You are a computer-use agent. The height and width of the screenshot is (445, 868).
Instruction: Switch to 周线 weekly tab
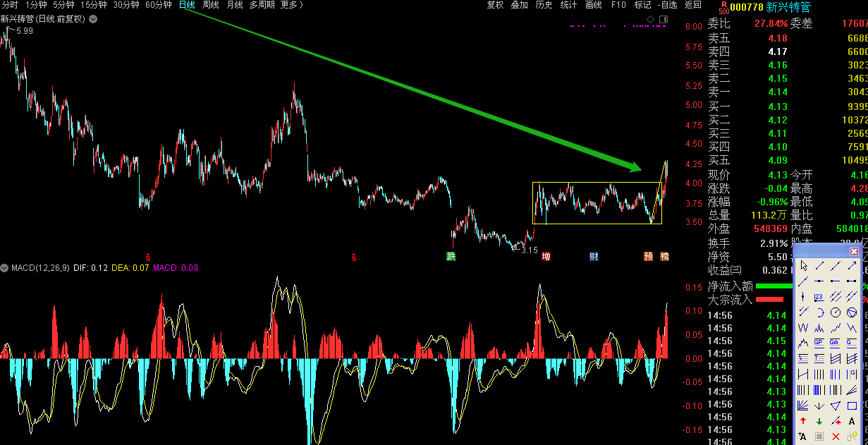click(211, 5)
